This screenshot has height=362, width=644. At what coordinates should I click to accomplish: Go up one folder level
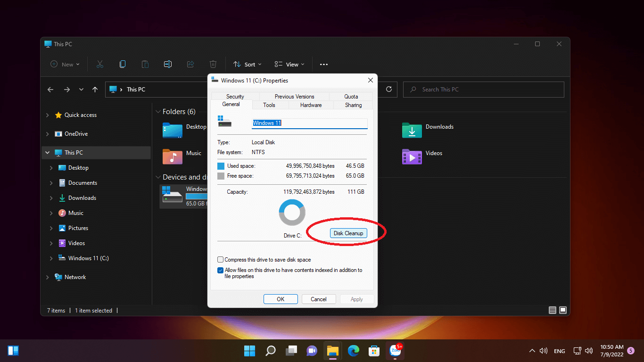95,90
